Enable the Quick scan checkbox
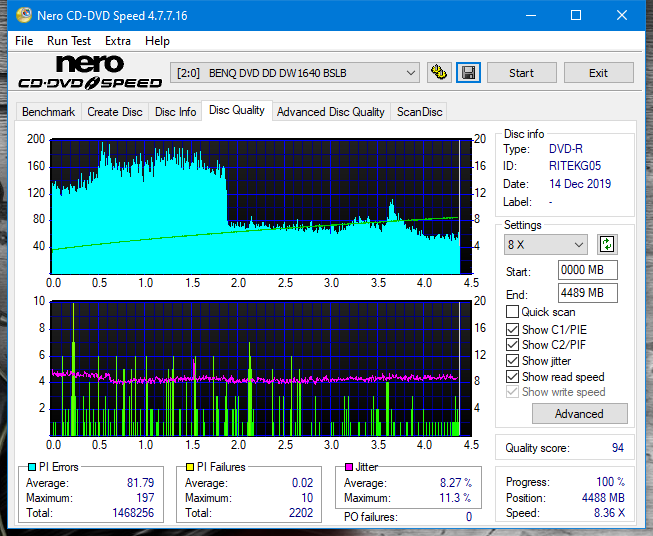This screenshot has width=653, height=536. point(512,312)
